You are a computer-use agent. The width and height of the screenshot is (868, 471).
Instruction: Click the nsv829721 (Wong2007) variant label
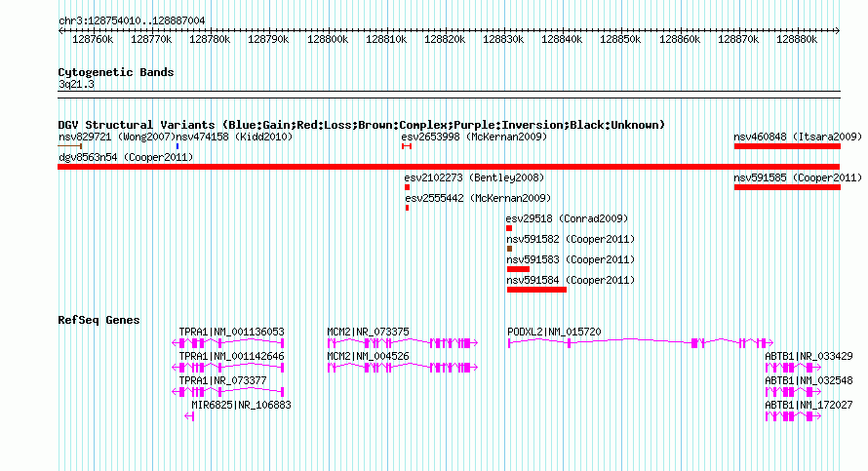[117, 137]
